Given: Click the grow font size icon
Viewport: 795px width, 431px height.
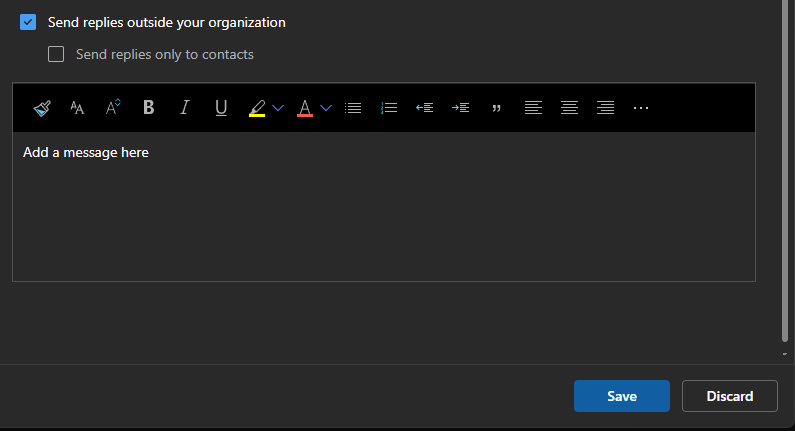Looking at the screenshot, I should (113, 108).
